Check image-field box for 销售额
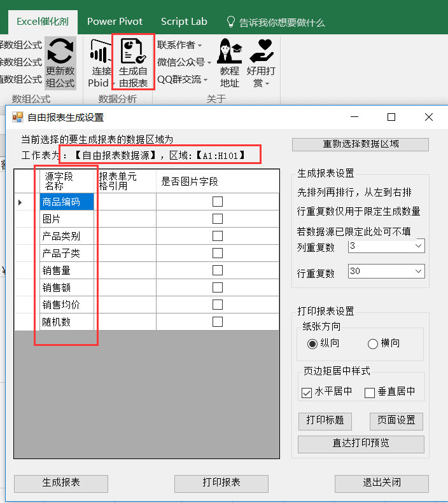448x503 pixels. point(218,287)
